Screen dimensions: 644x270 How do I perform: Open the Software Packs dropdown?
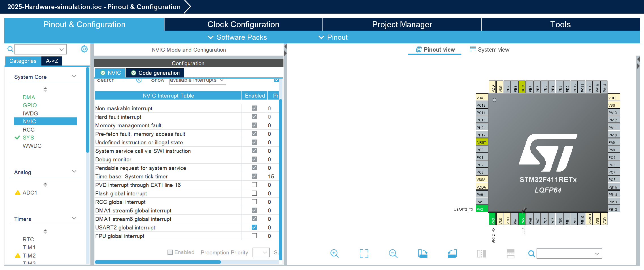pos(238,37)
